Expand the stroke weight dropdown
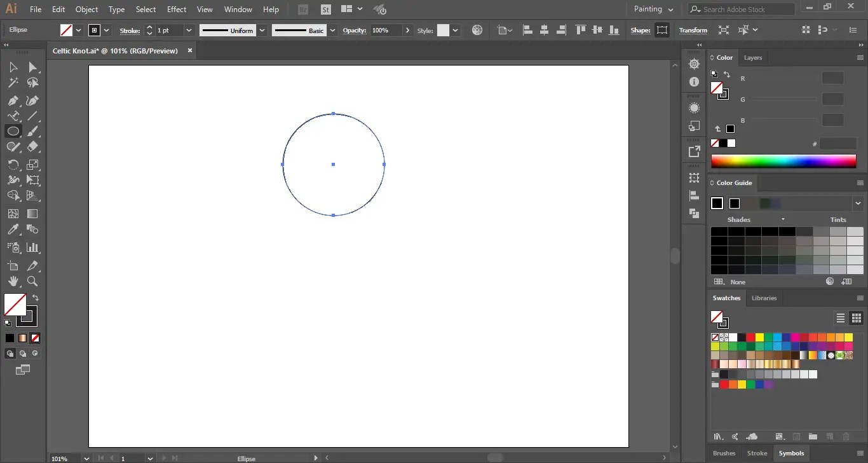 [x=189, y=30]
